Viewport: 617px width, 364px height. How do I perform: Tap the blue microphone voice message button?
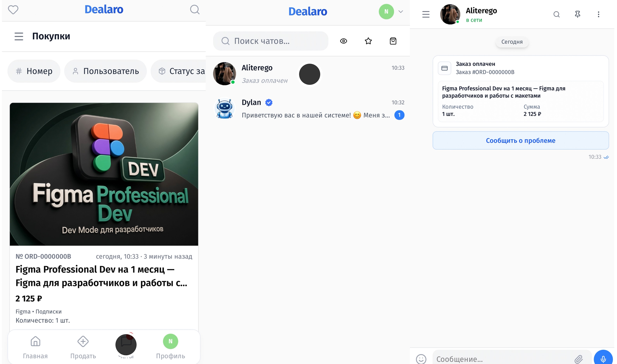coord(603,359)
